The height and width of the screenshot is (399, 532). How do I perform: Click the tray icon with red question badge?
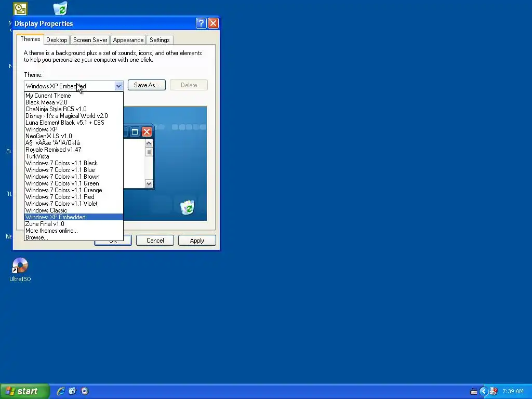tap(494, 391)
